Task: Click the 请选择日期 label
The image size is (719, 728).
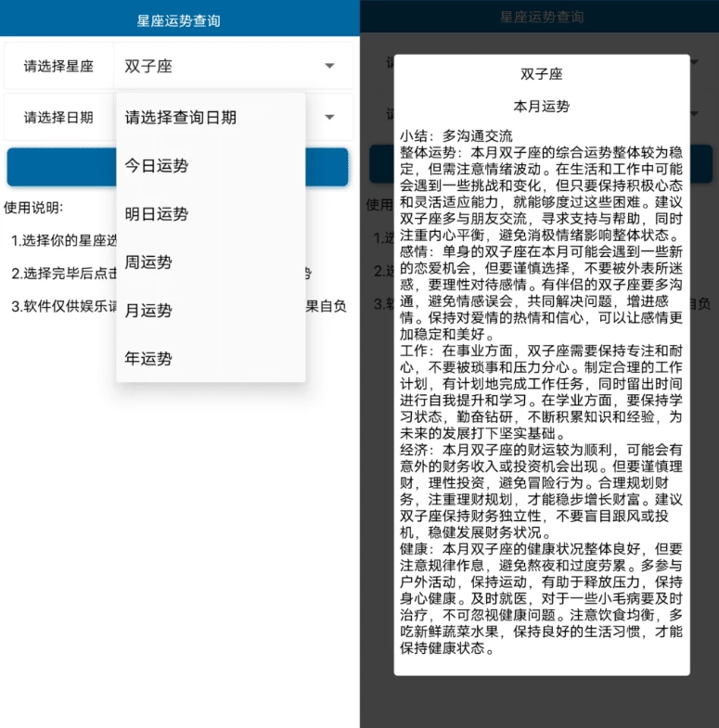Action: [58, 118]
